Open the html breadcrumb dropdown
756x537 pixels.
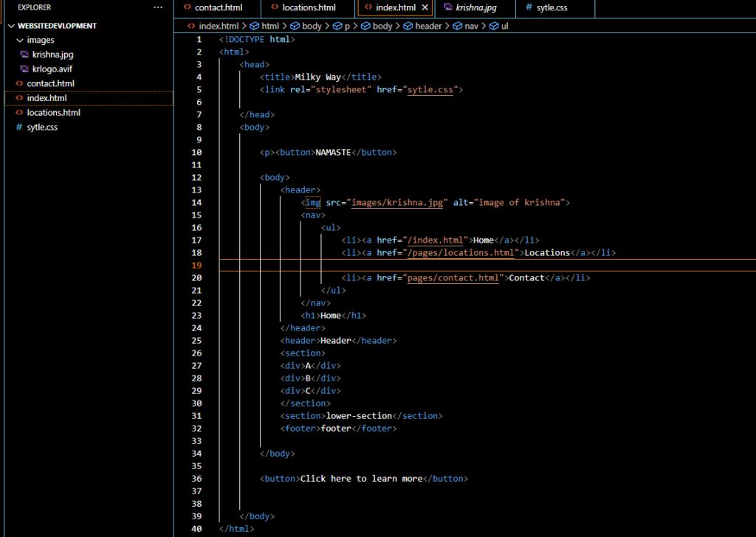pos(270,26)
